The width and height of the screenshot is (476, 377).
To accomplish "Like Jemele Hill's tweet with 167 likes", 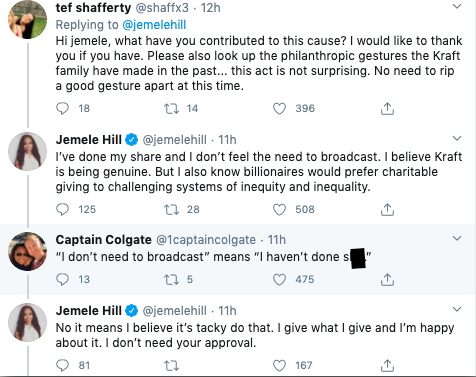I will [279, 366].
